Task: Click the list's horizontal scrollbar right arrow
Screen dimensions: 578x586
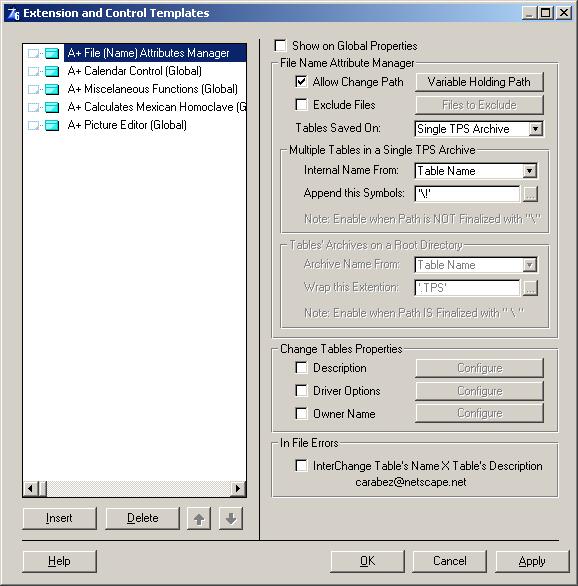Action: point(238,488)
